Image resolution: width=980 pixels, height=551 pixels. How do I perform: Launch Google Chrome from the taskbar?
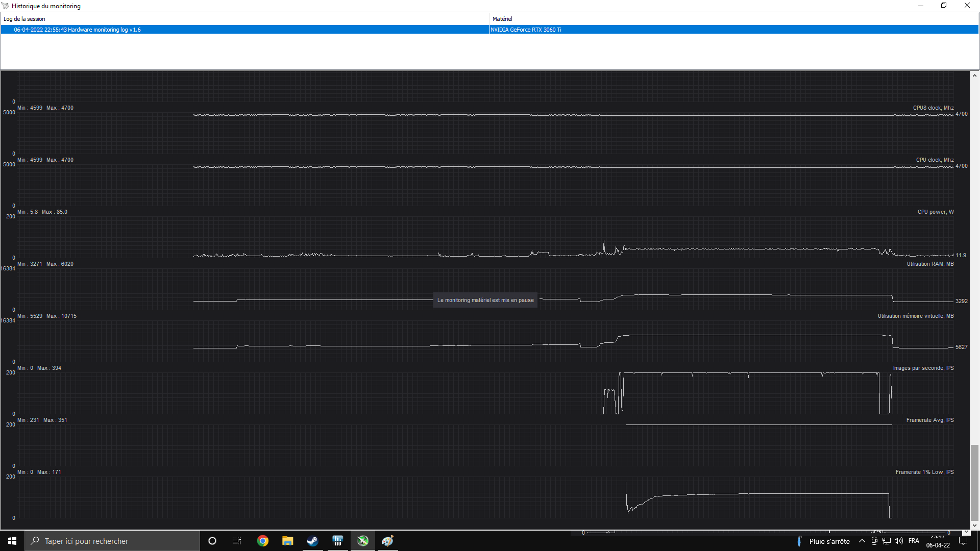coord(263,541)
